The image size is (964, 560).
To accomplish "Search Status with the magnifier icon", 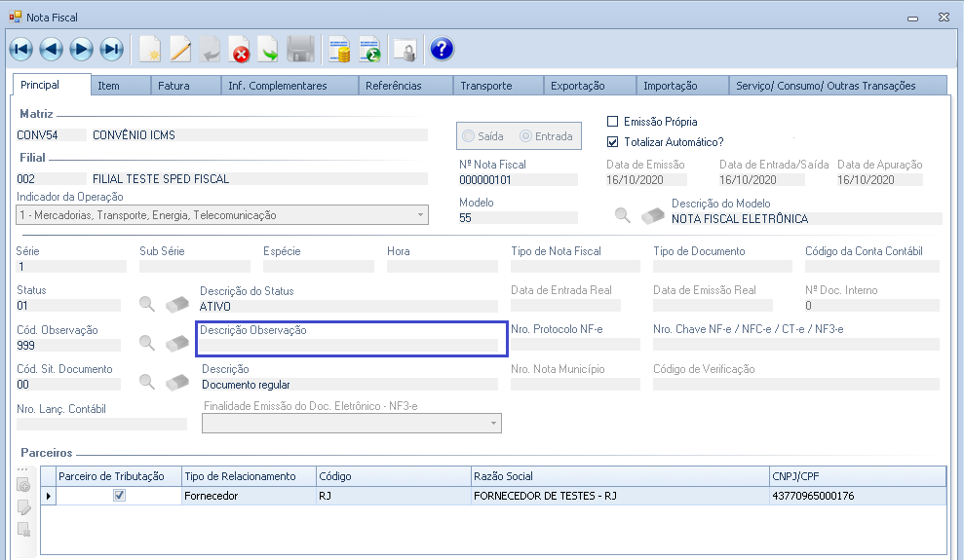I will pos(146,304).
